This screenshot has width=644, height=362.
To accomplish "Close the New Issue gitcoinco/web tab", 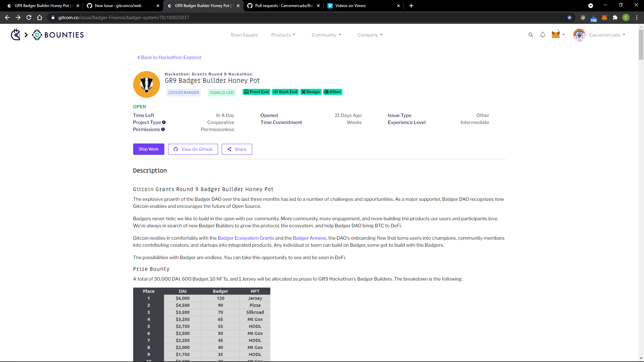I will tap(158, 6).
